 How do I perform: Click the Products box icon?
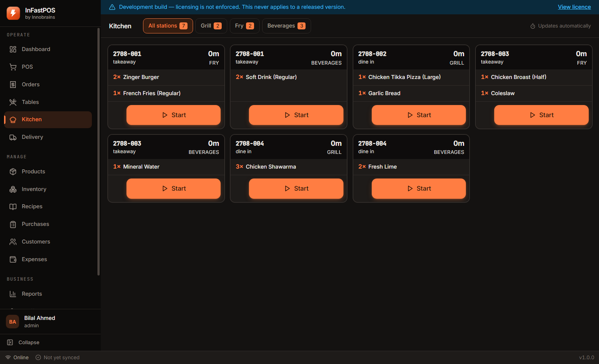tap(13, 172)
